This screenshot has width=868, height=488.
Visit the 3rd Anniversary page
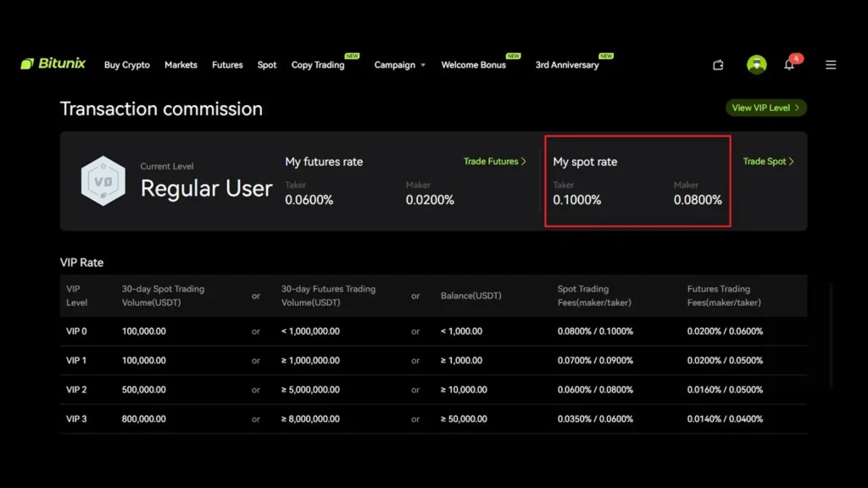click(566, 65)
